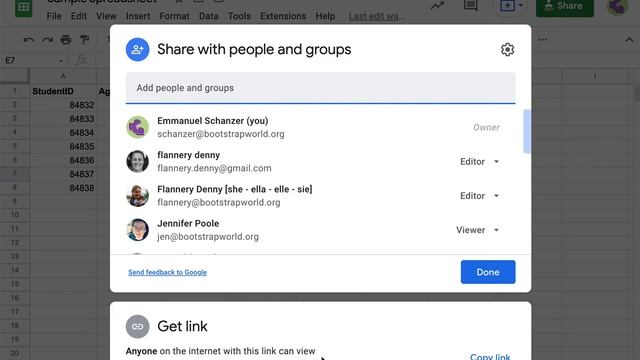Select row 14 header
Image resolution: width=640 pixels, height=360 pixels.
[x=15, y=270]
